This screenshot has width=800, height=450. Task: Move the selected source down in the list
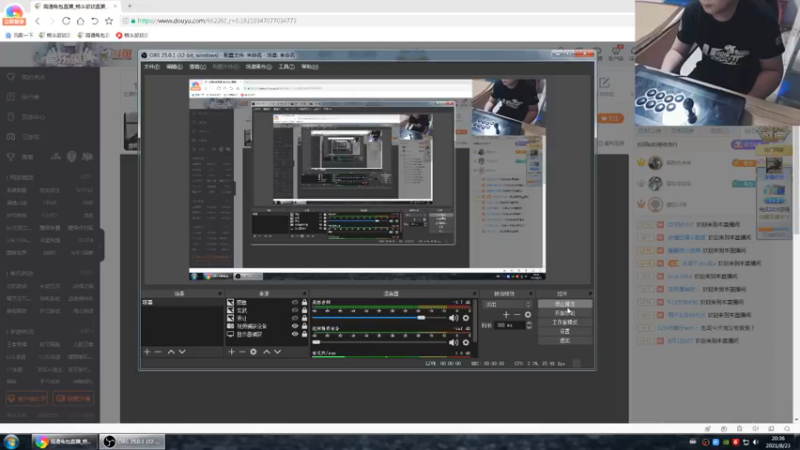[278, 352]
